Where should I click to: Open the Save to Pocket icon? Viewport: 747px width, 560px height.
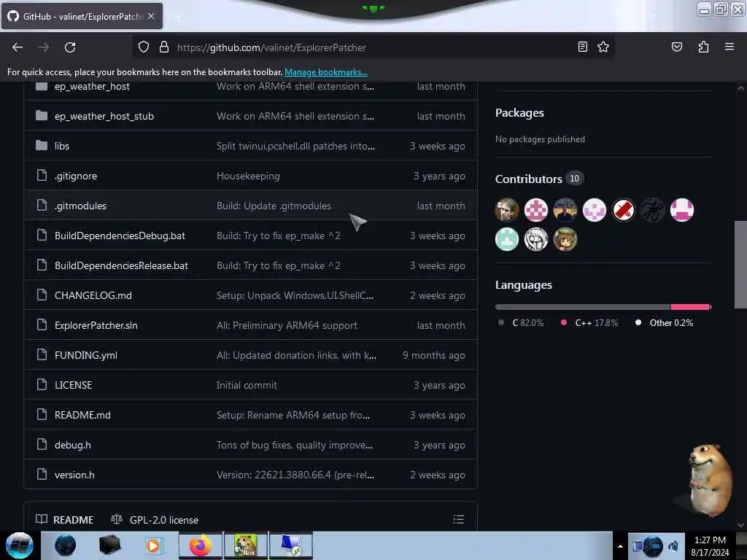point(676,47)
